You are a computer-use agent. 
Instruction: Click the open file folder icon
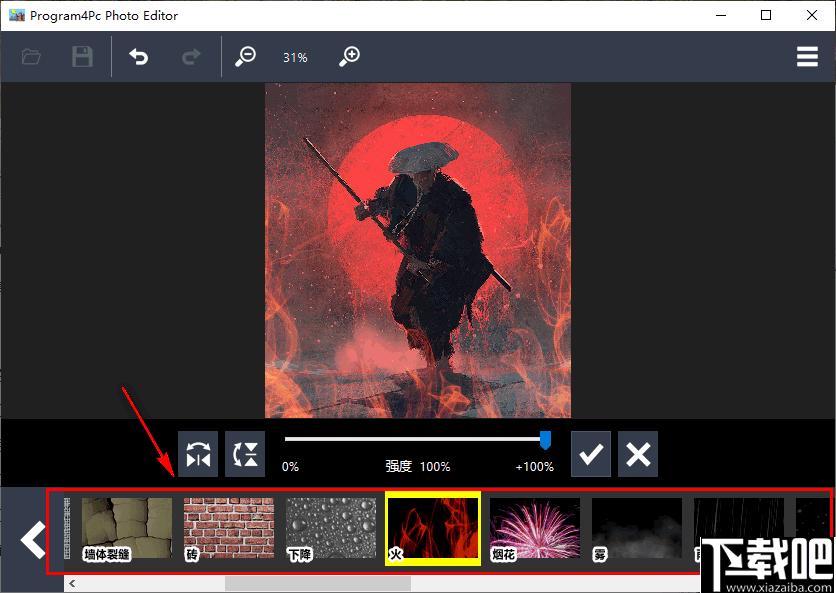[31, 57]
